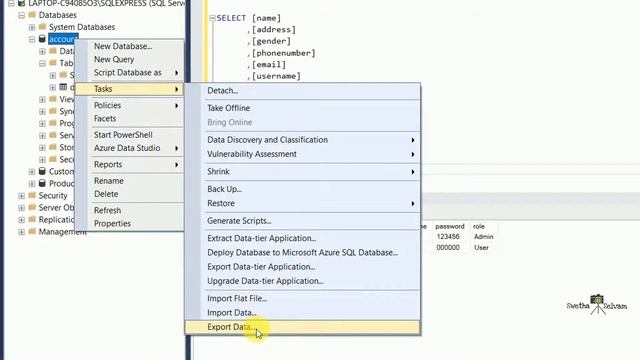The height and width of the screenshot is (360, 640).
Task: Click the role column header
Action: click(x=479, y=227)
